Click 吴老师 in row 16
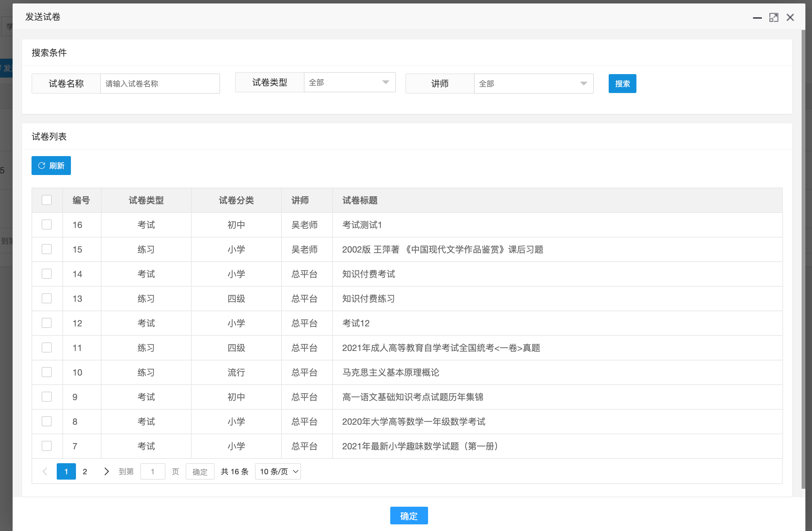The image size is (812, 531). (305, 225)
